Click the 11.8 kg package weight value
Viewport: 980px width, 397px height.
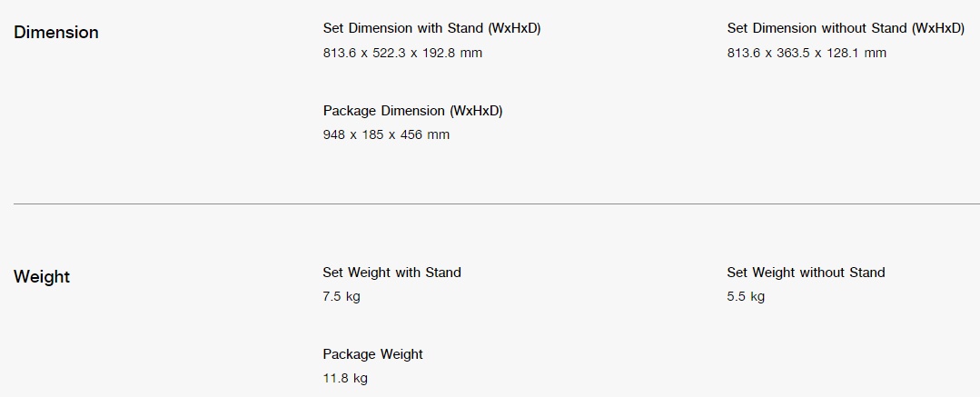click(x=345, y=379)
